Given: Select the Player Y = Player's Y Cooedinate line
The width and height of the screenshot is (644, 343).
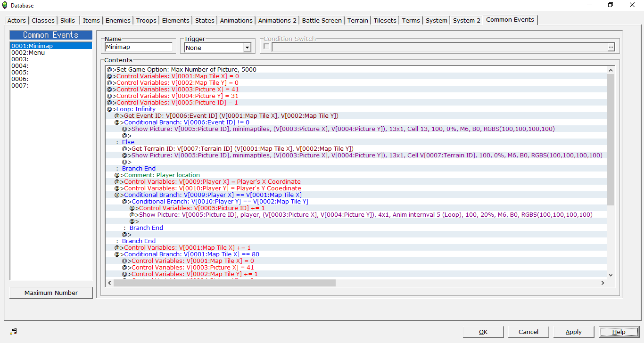Looking at the screenshot, I should (356, 188).
